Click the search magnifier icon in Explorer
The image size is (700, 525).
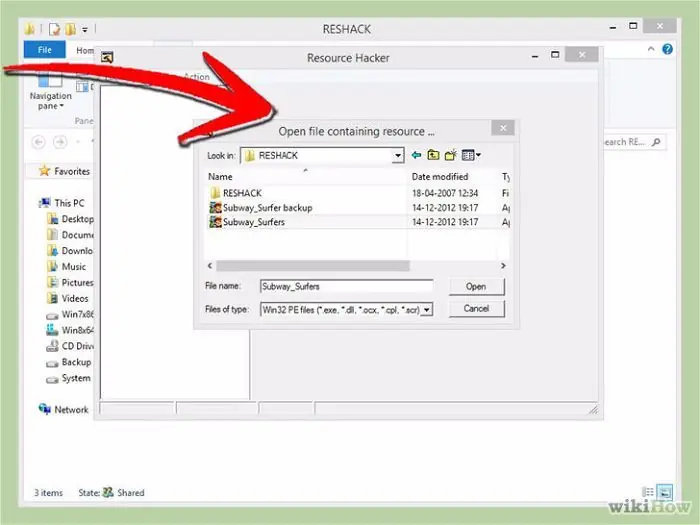656,142
